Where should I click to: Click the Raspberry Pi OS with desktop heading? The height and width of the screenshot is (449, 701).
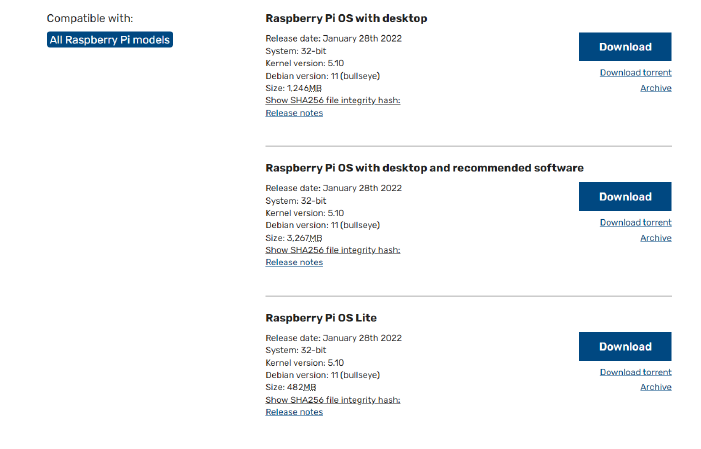tap(346, 18)
